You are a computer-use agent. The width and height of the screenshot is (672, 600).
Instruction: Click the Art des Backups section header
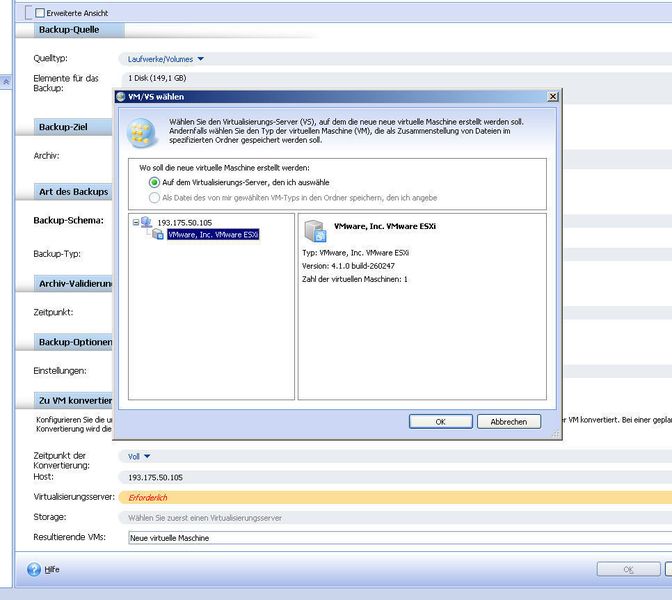[x=74, y=192]
